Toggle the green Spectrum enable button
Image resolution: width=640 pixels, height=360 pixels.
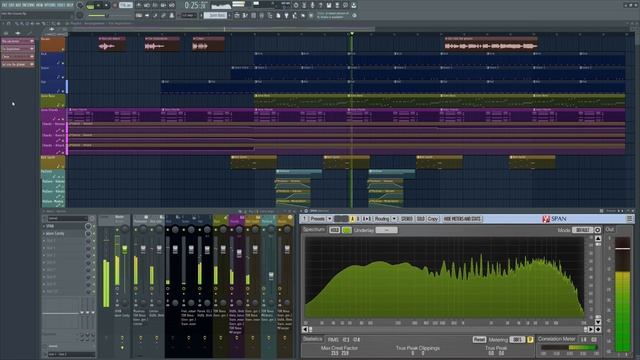347,230
